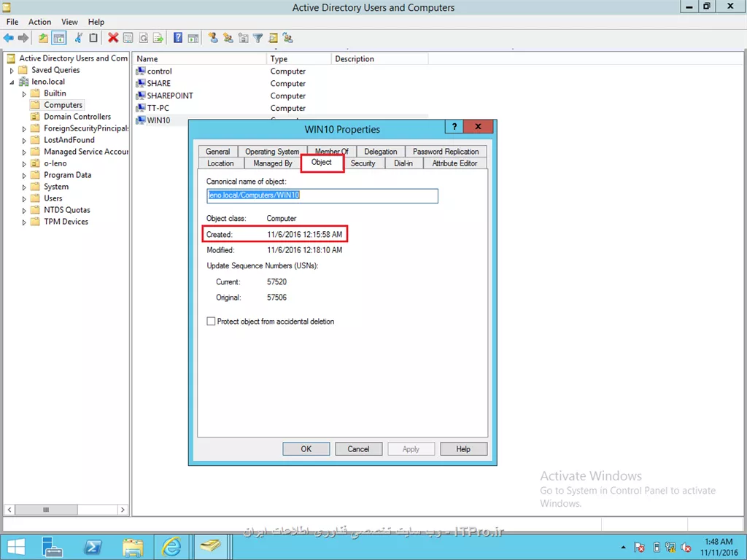Click the taskbar clock showing 1:48 AM
Image resolution: width=747 pixels, height=560 pixels.
click(x=719, y=547)
